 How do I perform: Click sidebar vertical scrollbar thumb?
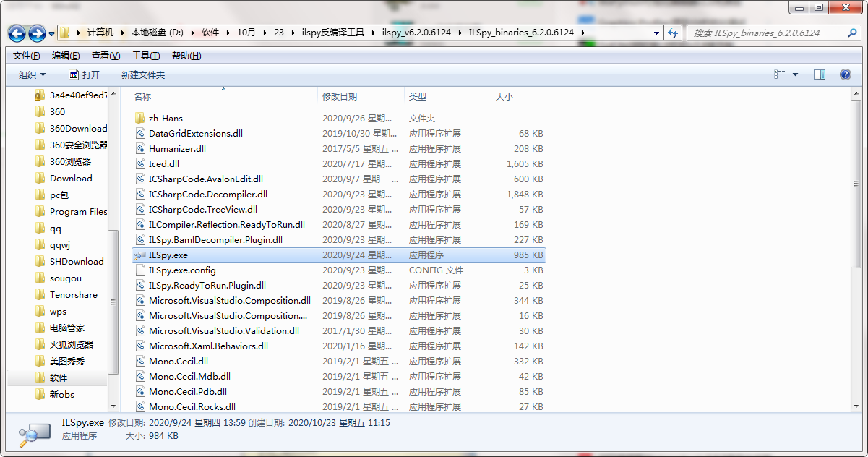pyautogui.click(x=113, y=301)
